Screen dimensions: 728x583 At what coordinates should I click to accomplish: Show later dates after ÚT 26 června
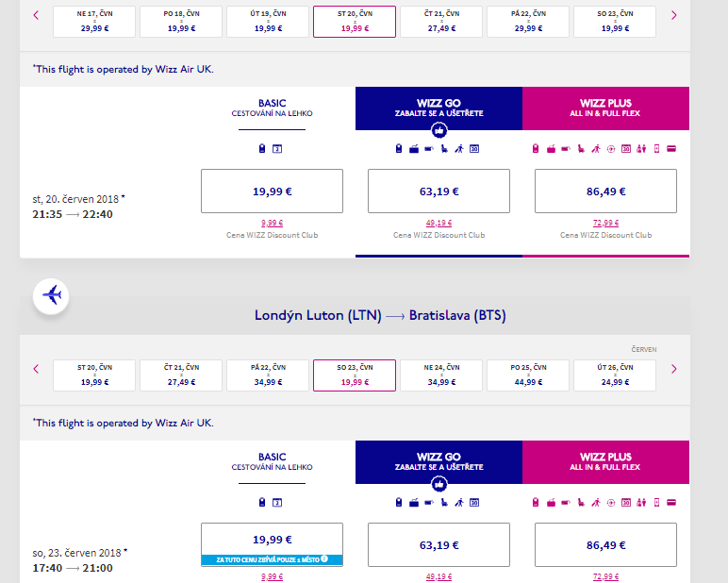(x=673, y=368)
